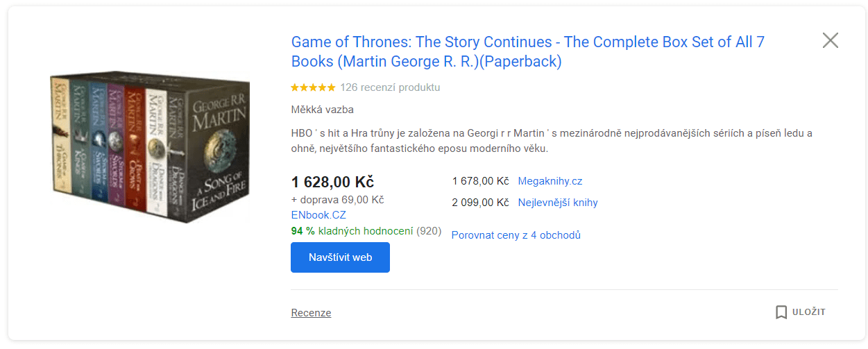Click the HBO product description text
Viewport: 868px width, 349px height.
tap(552, 141)
